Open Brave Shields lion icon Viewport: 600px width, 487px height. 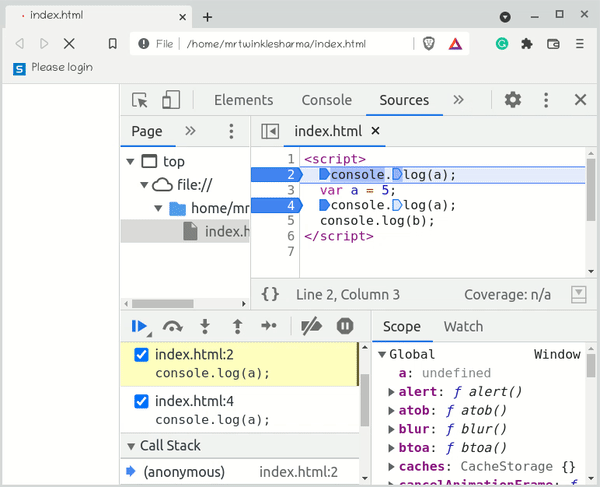(x=429, y=44)
